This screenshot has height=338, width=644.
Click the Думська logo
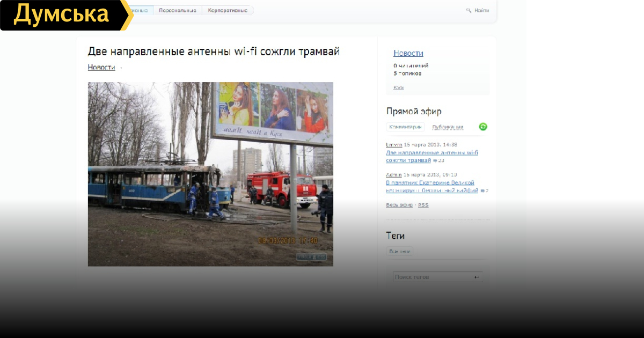[62, 15]
